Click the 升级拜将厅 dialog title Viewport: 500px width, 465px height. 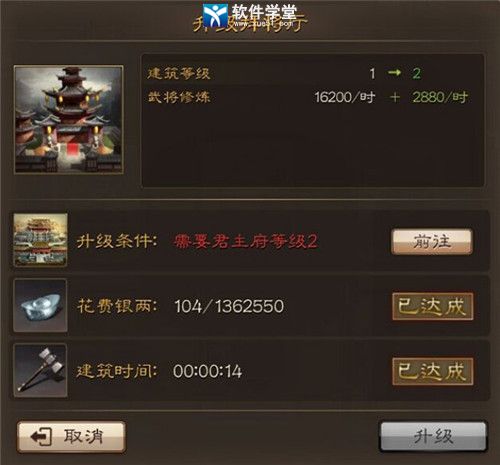coord(250,23)
